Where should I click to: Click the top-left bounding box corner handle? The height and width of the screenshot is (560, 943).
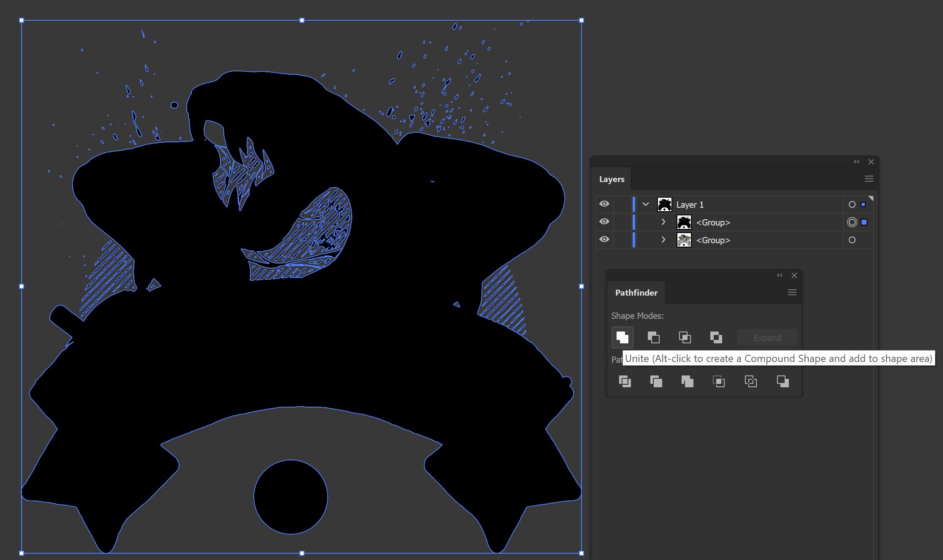tap(22, 20)
